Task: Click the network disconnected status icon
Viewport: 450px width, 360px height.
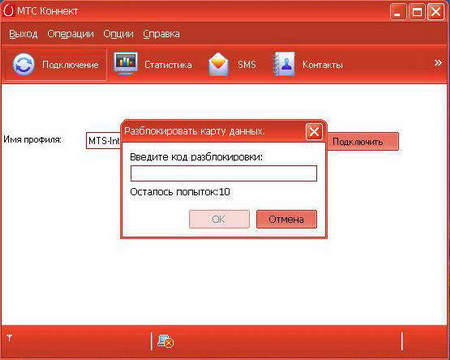Action: point(166,341)
